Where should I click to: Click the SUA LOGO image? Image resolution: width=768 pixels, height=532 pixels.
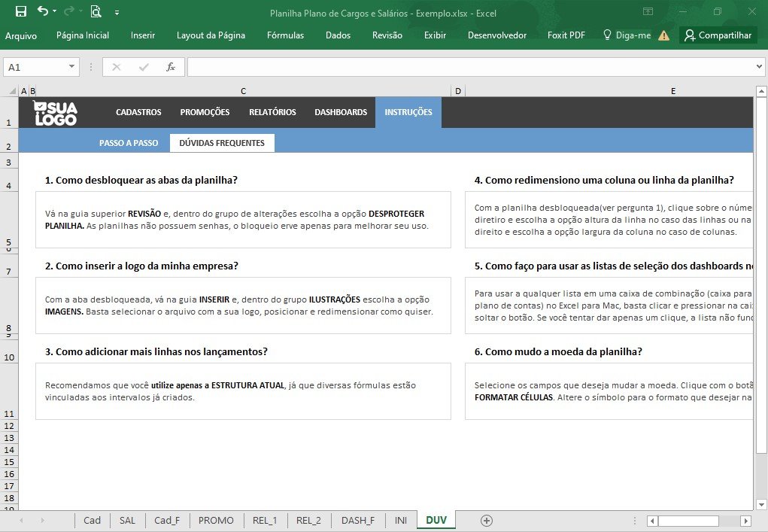[56, 113]
